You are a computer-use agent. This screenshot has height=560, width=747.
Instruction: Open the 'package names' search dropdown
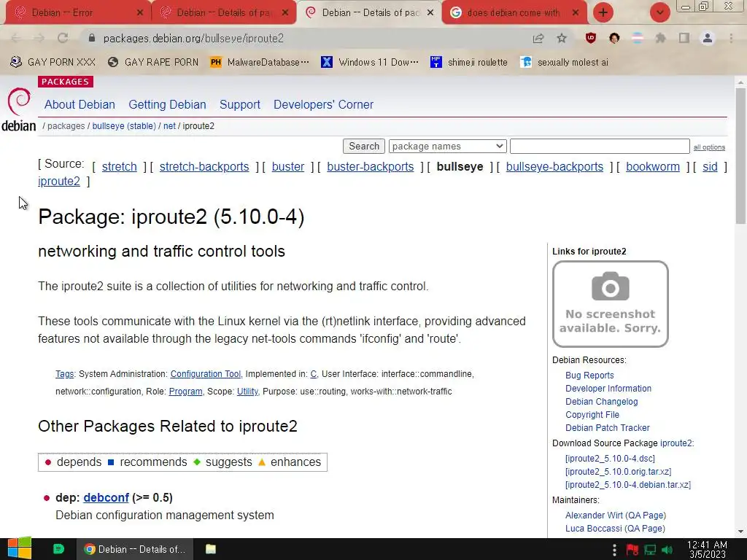point(447,146)
